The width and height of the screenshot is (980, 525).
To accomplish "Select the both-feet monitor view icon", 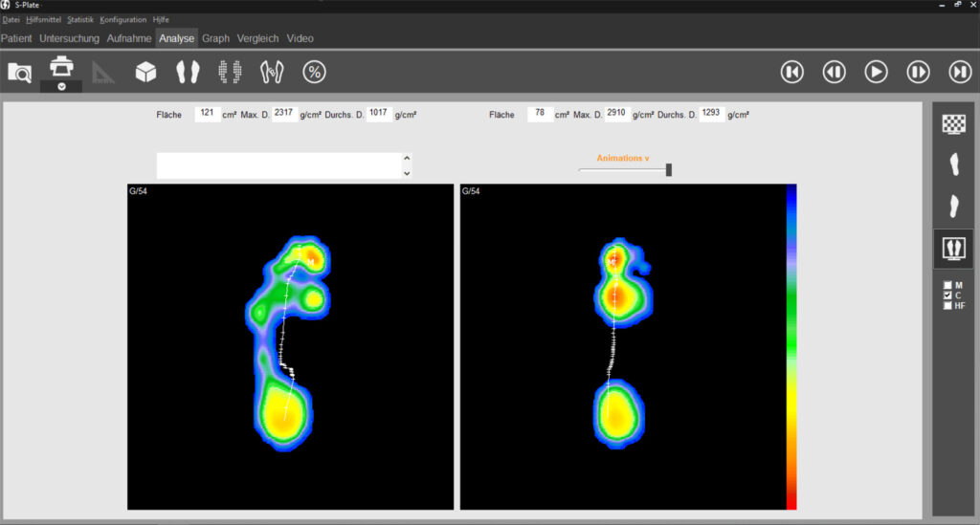I will (x=953, y=248).
